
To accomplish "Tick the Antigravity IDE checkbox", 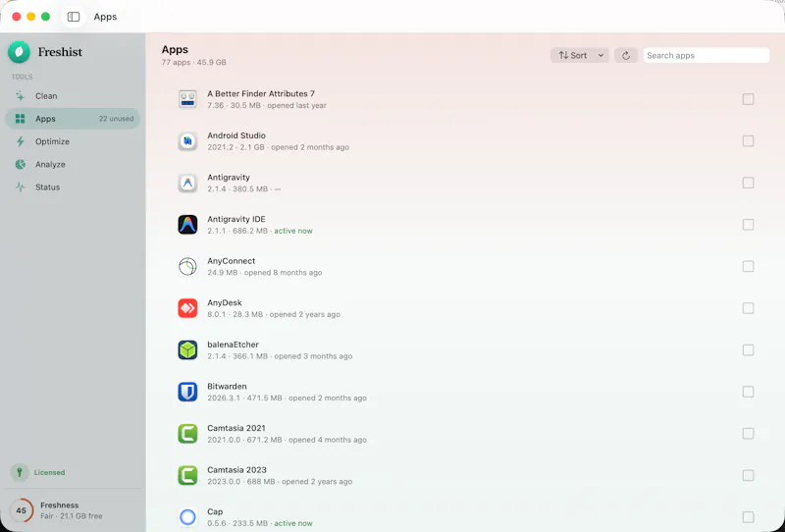I will pyautogui.click(x=748, y=225).
